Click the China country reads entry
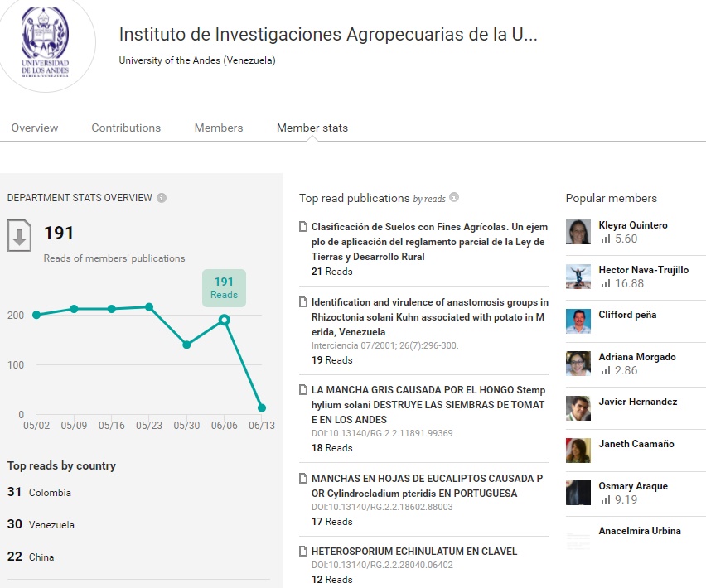706x588 pixels. (x=31, y=557)
